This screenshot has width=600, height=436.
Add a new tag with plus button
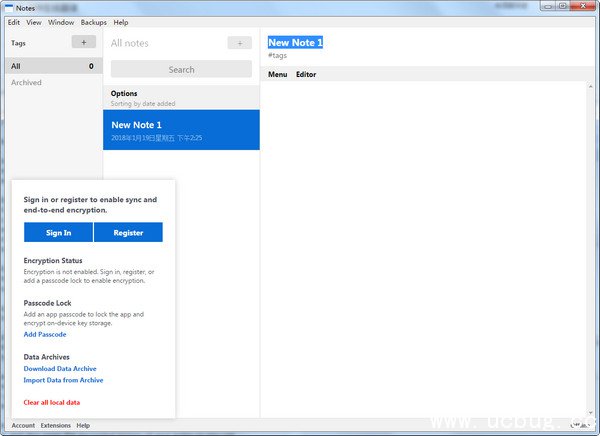[84, 42]
